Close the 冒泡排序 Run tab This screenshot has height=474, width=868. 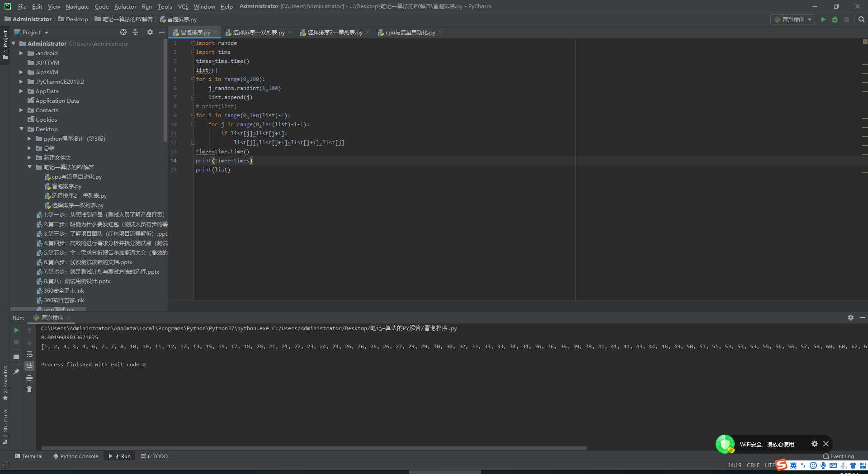[x=68, y=318]
